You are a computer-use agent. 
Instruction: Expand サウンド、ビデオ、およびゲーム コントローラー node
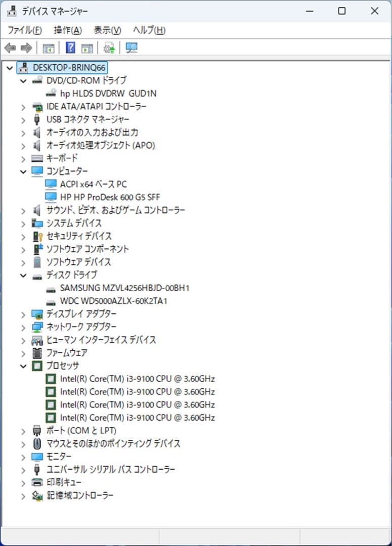[23, 211]
